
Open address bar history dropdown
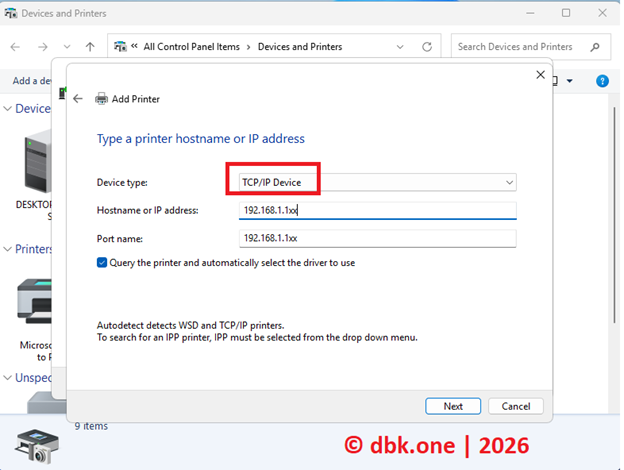(x=400, y=47)
